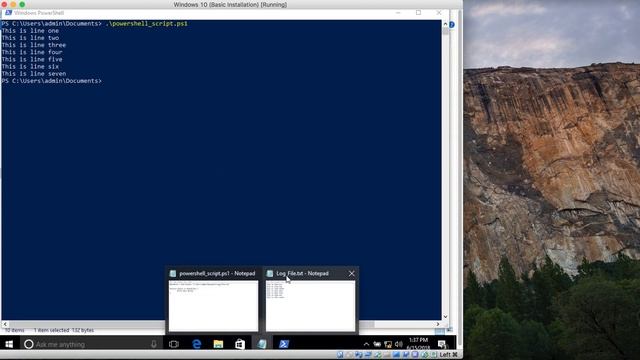Click the notepad icon beside Log File.txt title

pos(269,273)
